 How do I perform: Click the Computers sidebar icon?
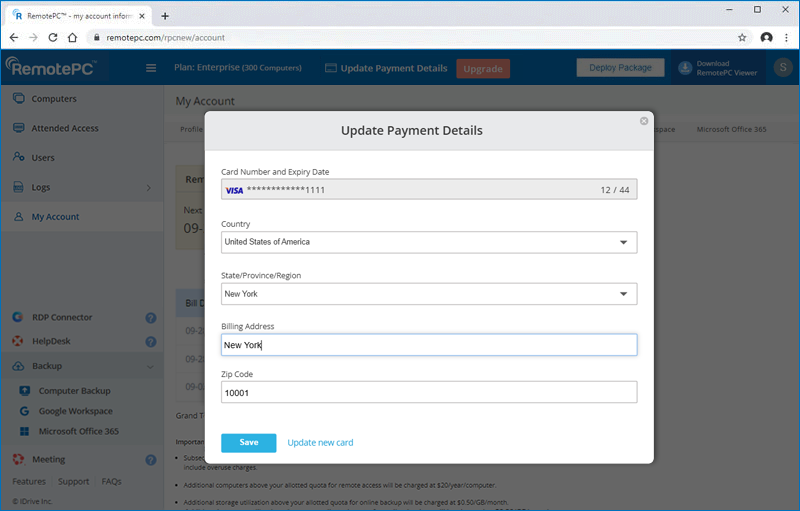pos(19,99)
